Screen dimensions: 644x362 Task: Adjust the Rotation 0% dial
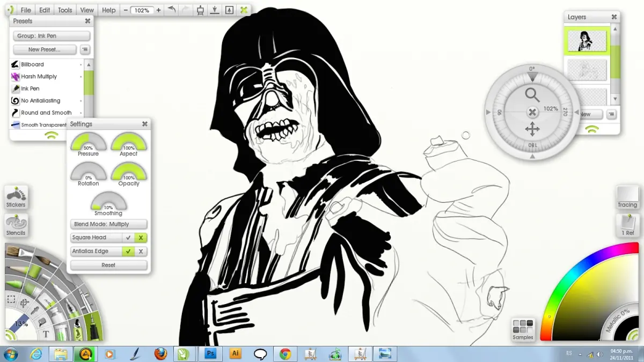point(88,173)
